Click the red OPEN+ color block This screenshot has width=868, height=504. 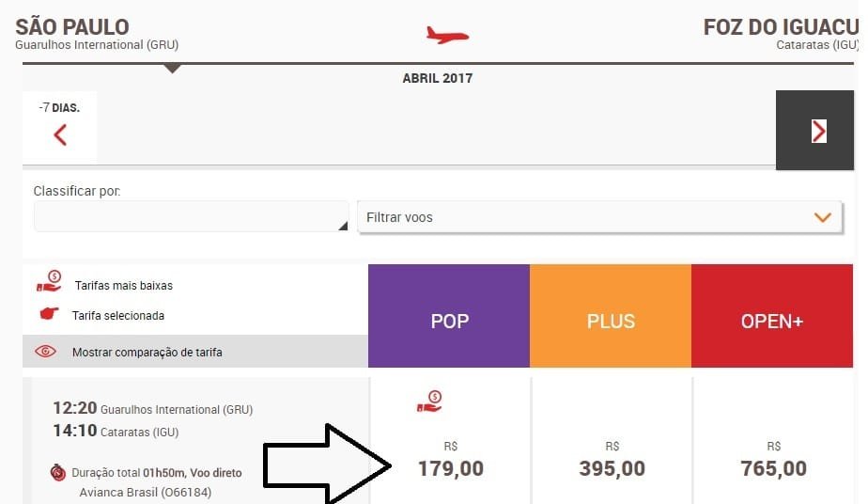(x=772, y=316)
